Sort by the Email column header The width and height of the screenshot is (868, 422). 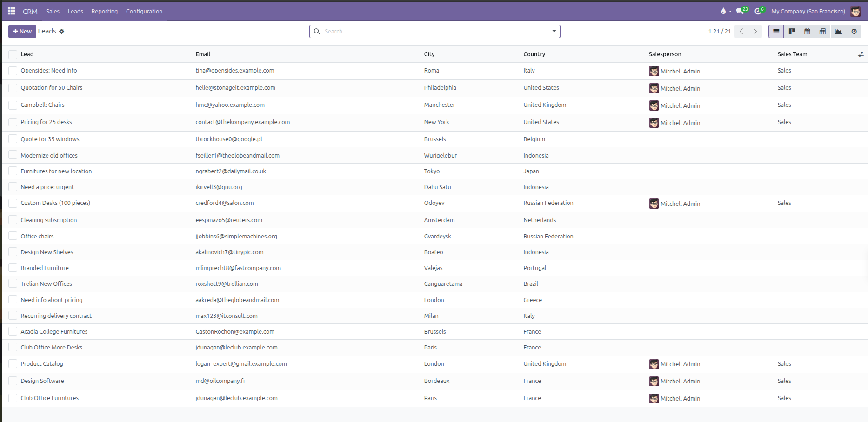pos(203,54)
